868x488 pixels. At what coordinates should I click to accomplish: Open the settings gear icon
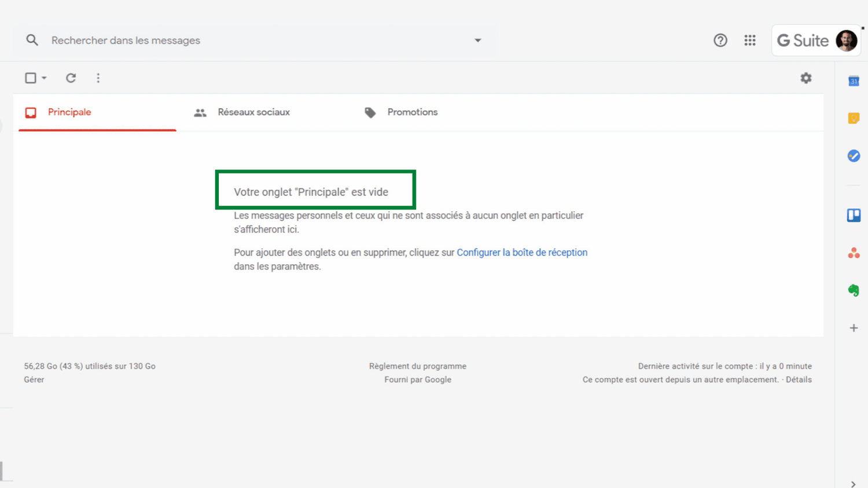tap(806, 78)
